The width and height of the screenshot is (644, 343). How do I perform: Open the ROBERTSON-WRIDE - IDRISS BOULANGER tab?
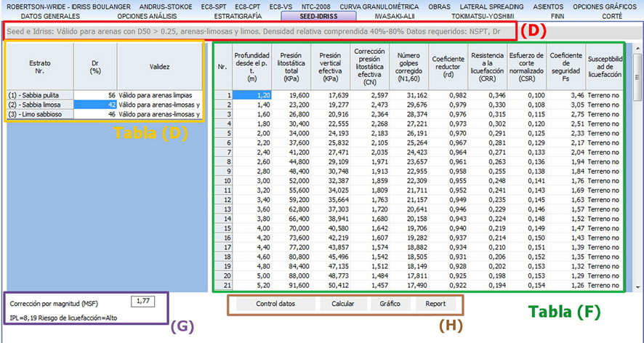[69, 7]
